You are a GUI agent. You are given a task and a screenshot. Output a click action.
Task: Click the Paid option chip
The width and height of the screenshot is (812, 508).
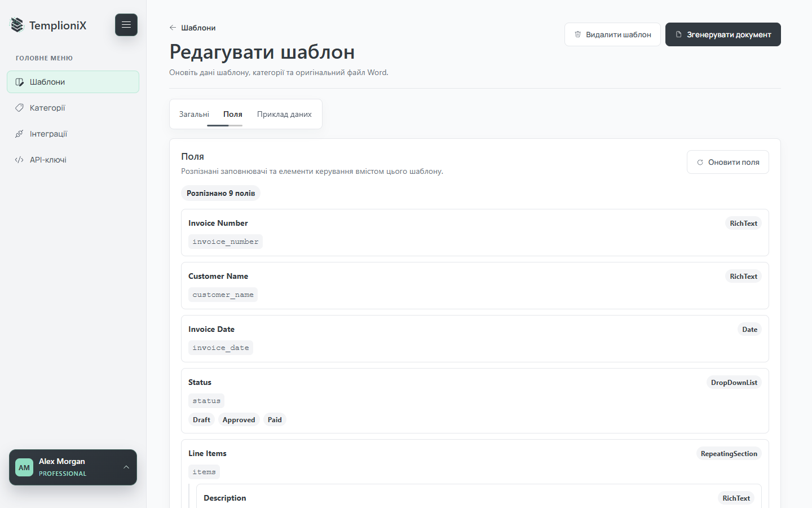[275, 420]
